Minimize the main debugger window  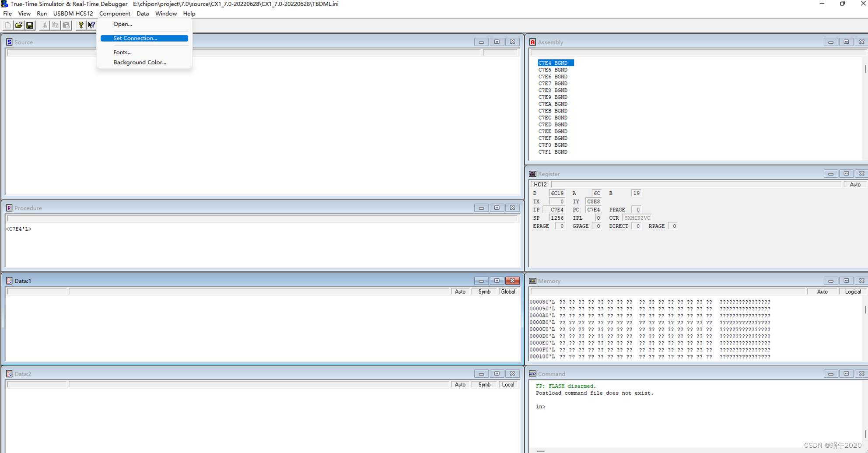[822, 4]
